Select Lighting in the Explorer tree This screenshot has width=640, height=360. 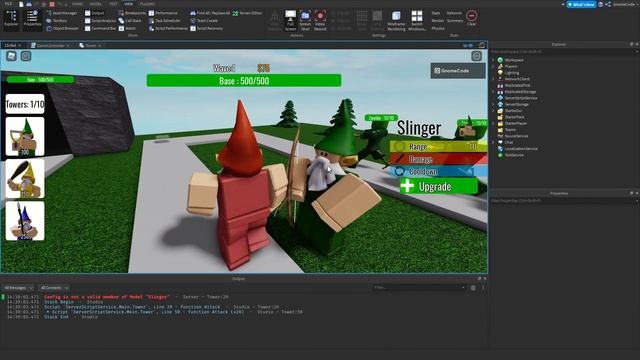pyautogui.click(x=508, y=73)
